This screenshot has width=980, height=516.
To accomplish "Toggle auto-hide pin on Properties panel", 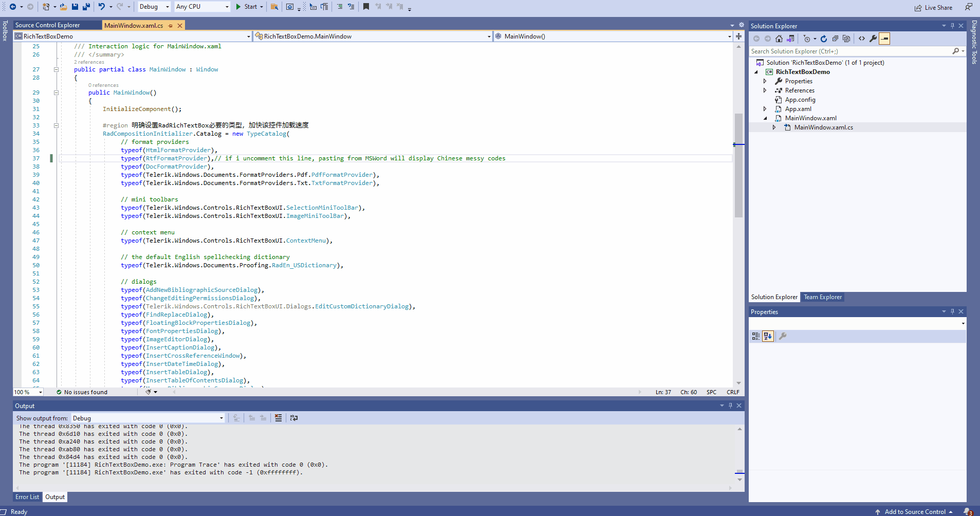I will 952,311.
